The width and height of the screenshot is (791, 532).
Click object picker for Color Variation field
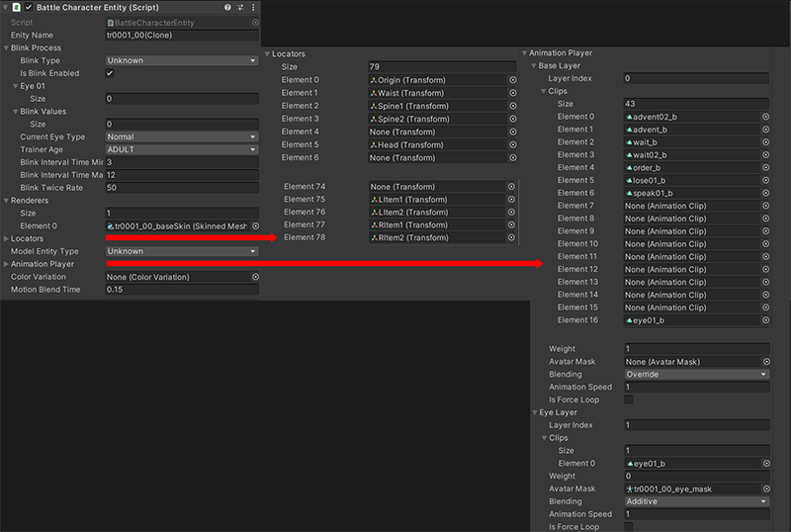point(255,277)
